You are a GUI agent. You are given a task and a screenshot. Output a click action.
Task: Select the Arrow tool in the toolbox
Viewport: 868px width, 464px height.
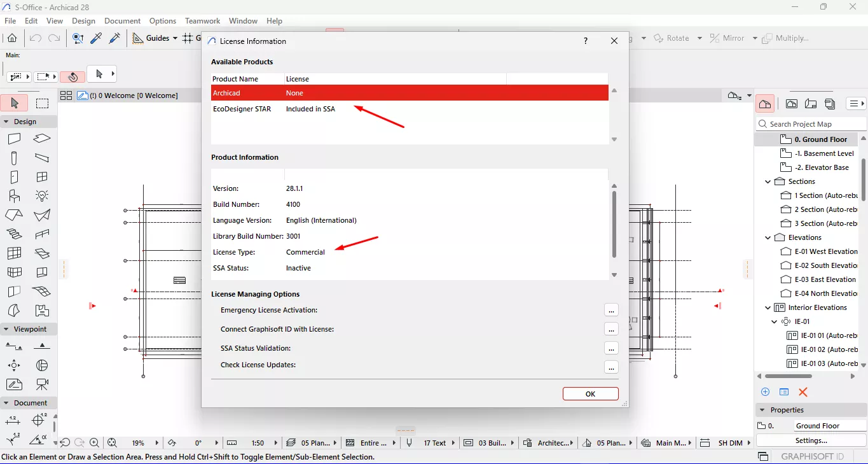click(x=15, y=103)
